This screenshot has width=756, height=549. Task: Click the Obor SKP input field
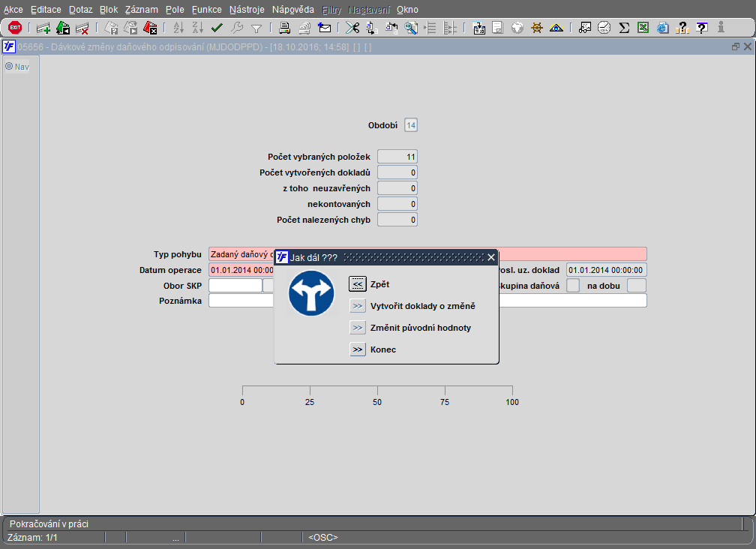235,285
